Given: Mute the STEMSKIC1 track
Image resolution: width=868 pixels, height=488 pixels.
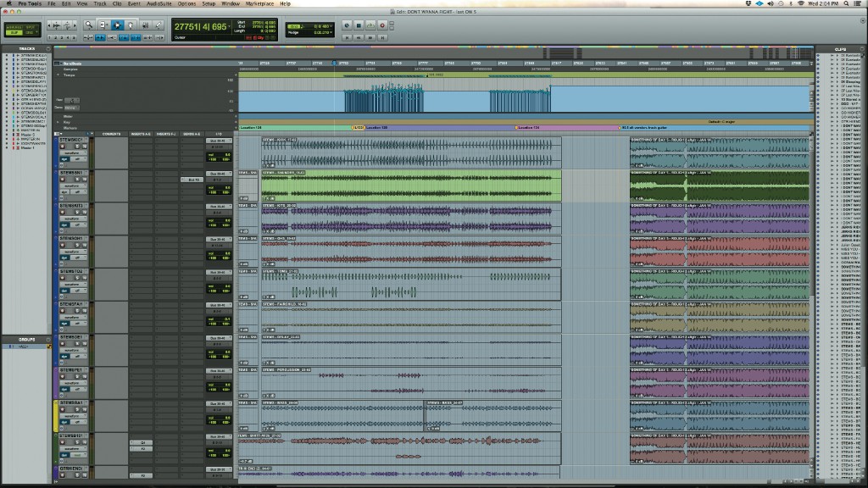Looking at the screenshot, I should coord(84,147).
